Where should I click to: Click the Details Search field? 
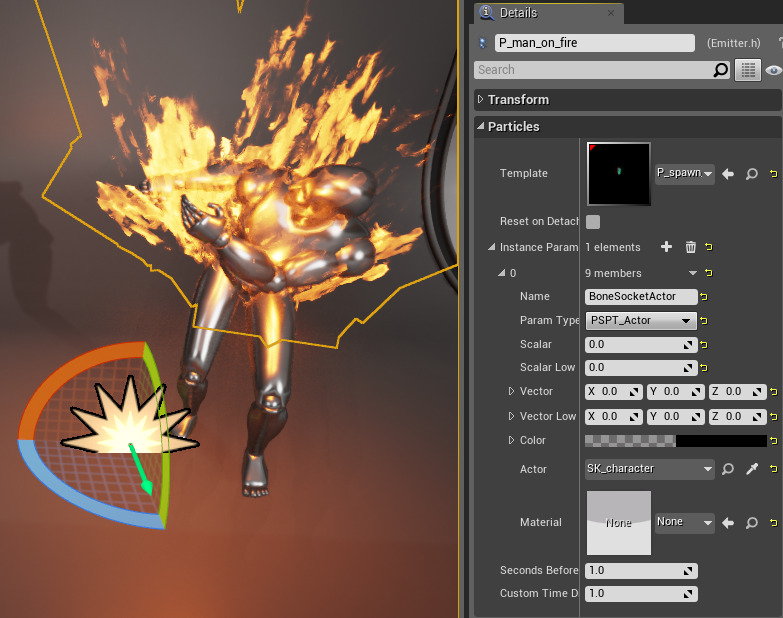592,70
